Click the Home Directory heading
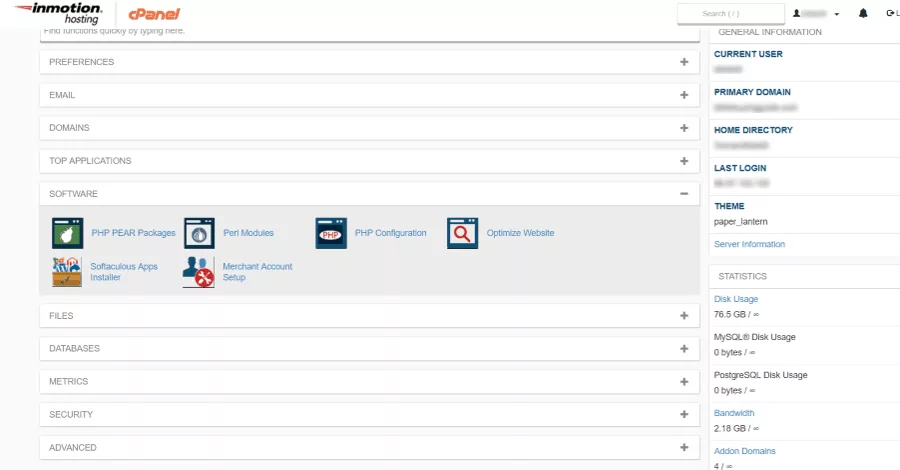 pyautogui.click(x=753, y=130)
